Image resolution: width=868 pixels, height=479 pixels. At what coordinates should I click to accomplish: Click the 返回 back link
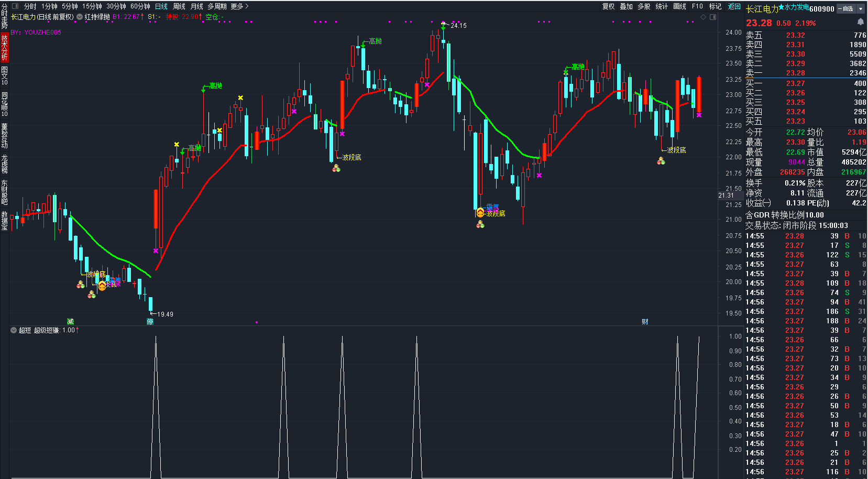pyautogui.click(x=734, y=6)
